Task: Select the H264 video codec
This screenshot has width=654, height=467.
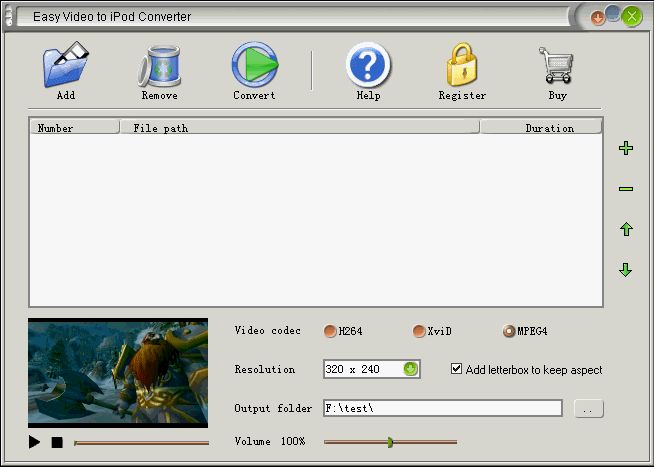Action: coord(330,331)
